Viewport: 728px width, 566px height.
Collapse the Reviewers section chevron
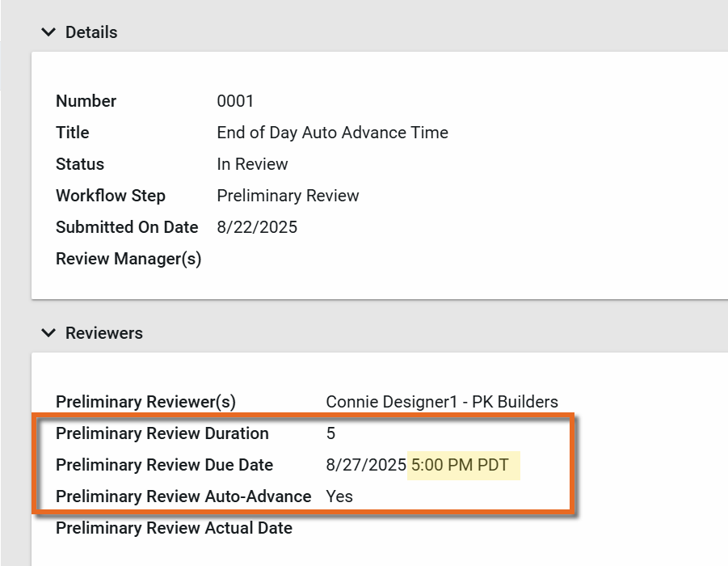[x=48, y=333]
